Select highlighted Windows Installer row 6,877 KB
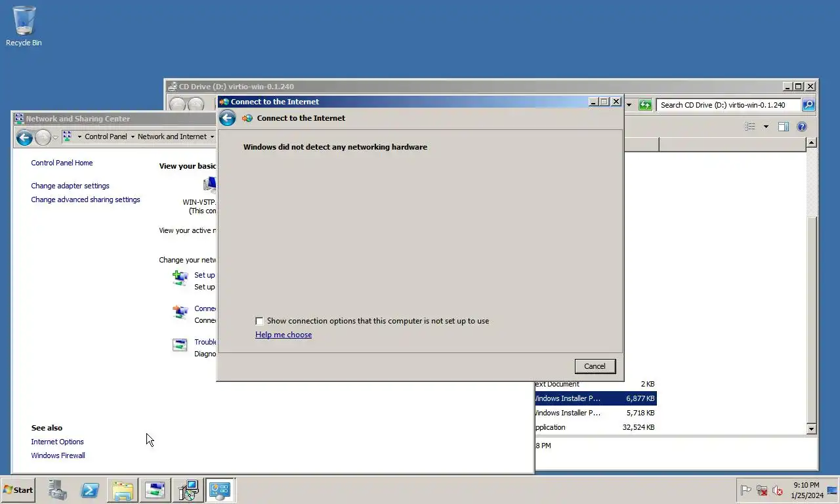The image size is (840, 504). click(595, 398)
